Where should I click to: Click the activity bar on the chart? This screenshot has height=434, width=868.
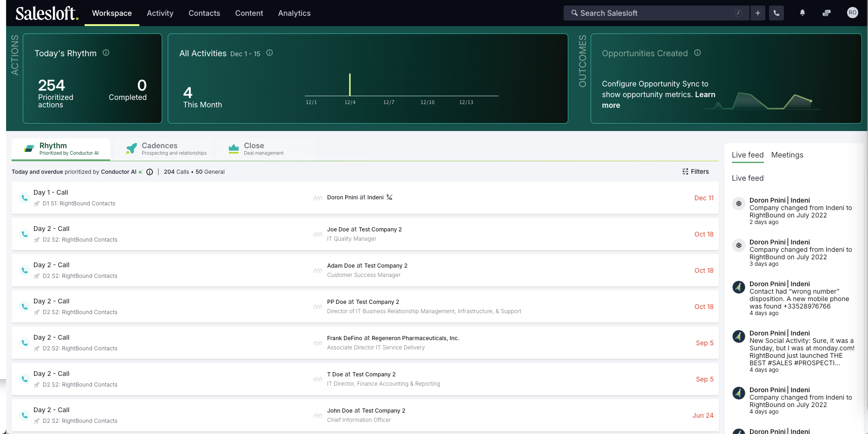point(350,85)
